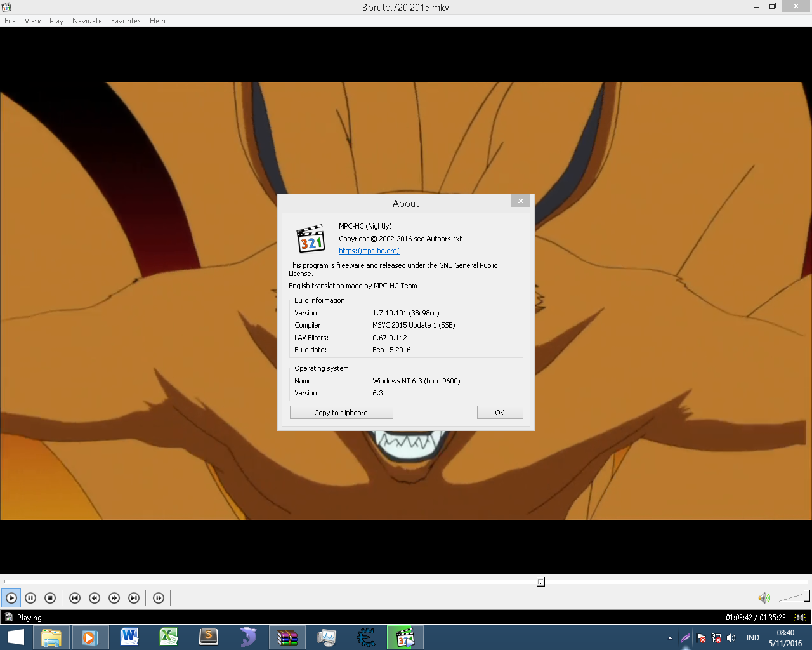Viewport: 812px width, 650px height.
Task: Pause the video with the Pause button
Action: pyautogui.click(x=30, y=598)
